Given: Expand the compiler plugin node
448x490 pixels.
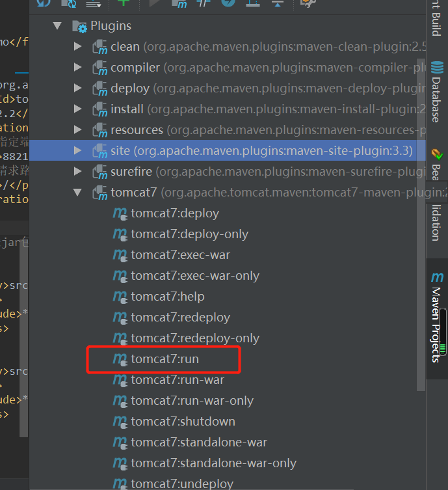Looking at the screenshot, I should coord(78,67).
